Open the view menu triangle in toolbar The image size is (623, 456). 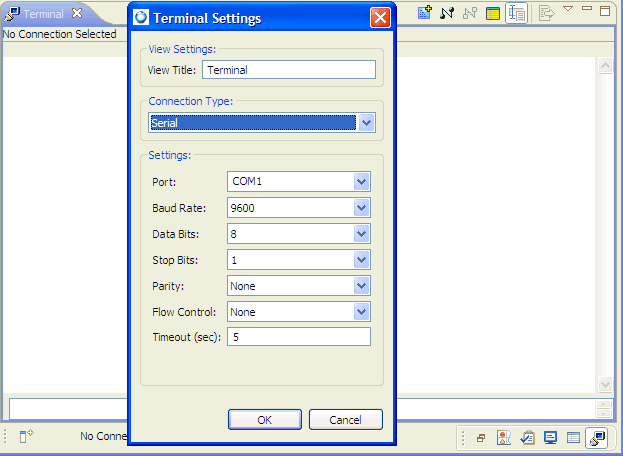pos(568,10)
